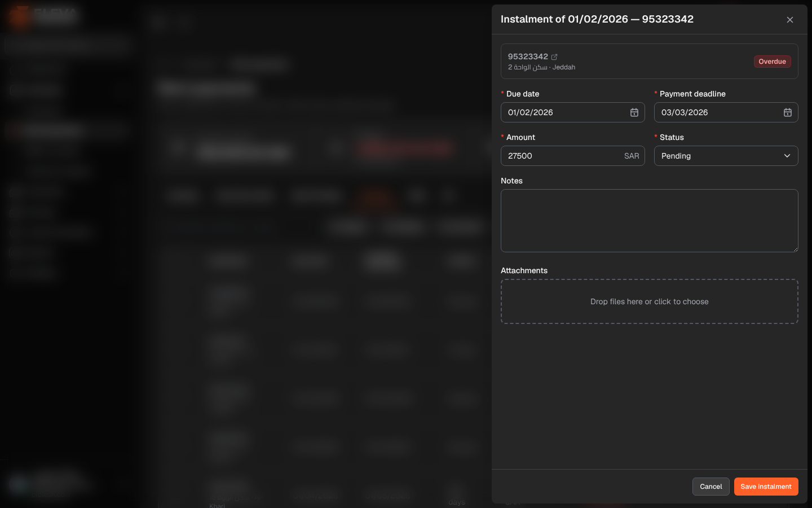Click the SAR currency suffix

click(x=632, y=156)
